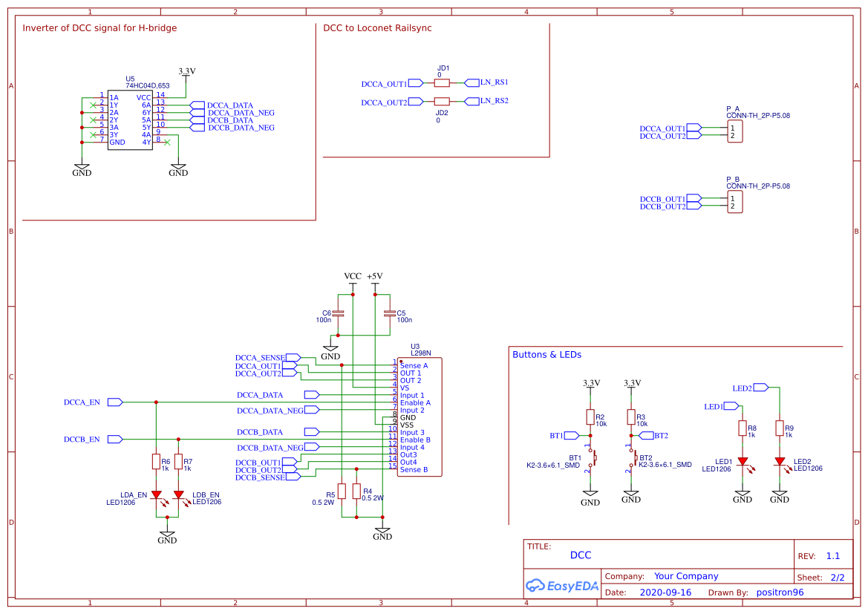Viewport: 868px width, 614px height.
Task: Click the CONN-TH_2P connector P_A symbol
Action: [735, 132]
